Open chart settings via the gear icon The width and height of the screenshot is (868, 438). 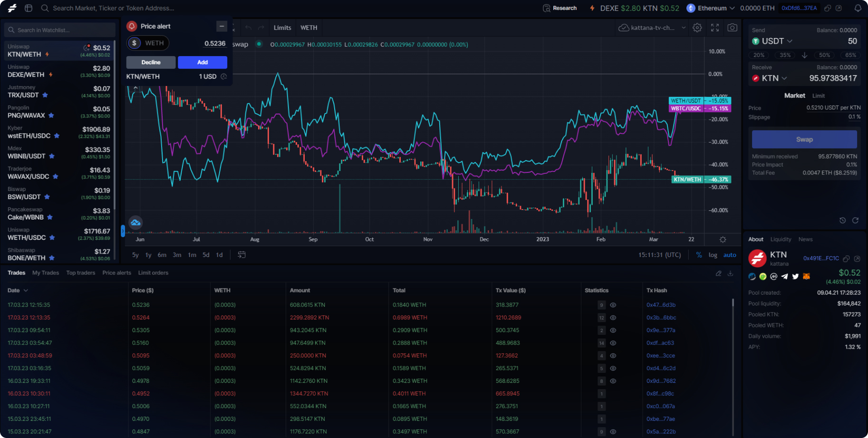697,28
